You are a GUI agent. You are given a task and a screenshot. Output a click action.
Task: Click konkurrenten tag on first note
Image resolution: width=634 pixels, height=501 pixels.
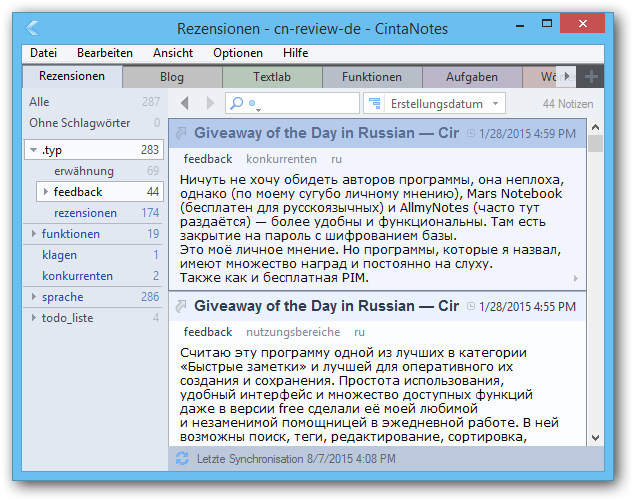tap(281, 159)
